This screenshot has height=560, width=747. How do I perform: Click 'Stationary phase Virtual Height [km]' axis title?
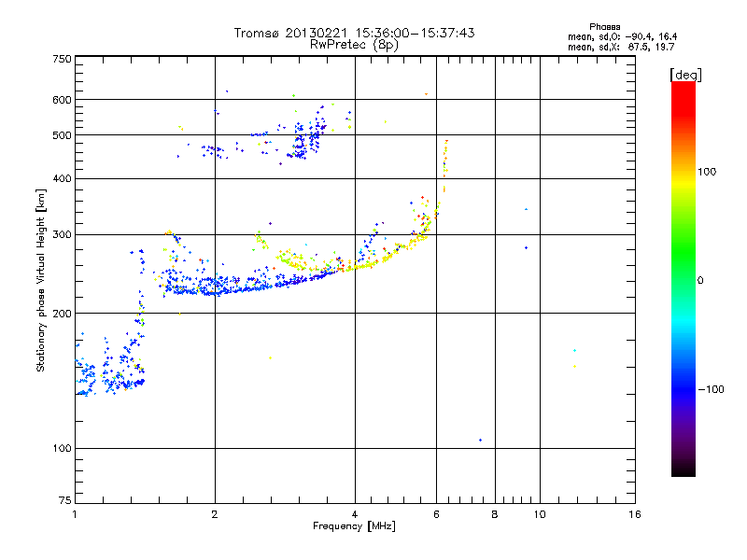tap(41, 281)
